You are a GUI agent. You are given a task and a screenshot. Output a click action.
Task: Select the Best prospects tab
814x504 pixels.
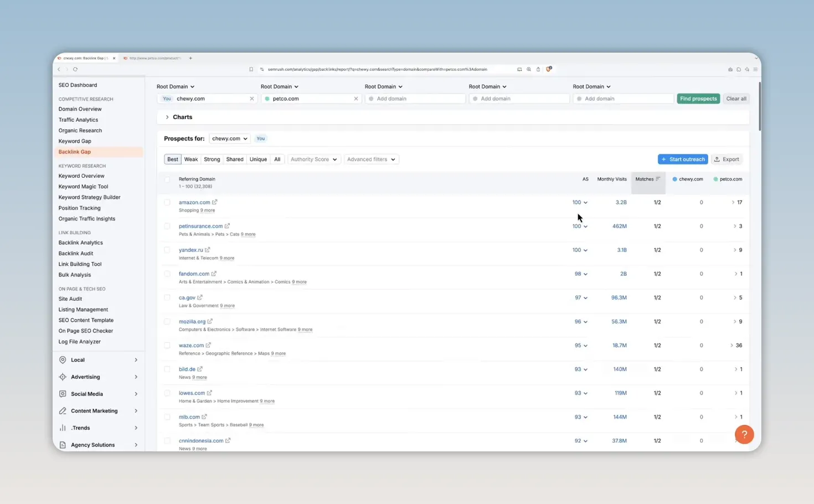tap(173, 160)
